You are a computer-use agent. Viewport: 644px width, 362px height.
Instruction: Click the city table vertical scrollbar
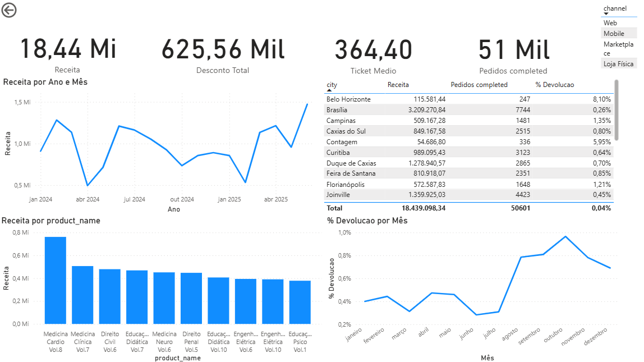[x=617, y=109]
